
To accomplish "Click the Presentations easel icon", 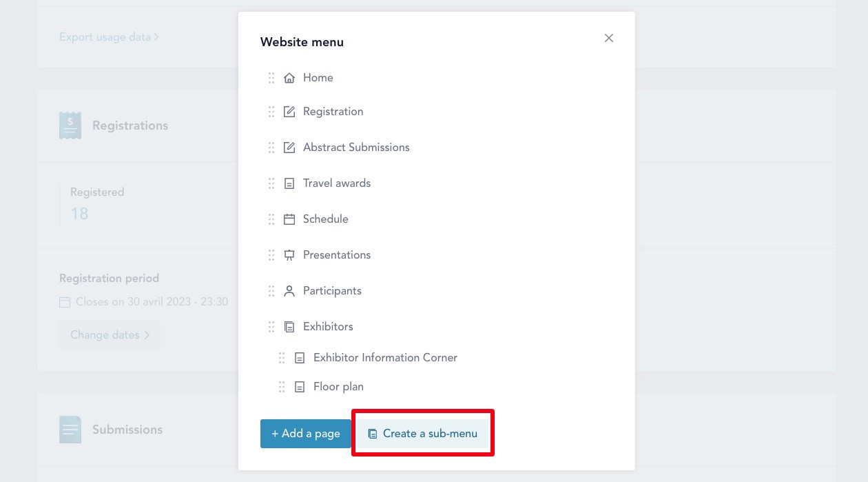I will click(x=289, y=255).
